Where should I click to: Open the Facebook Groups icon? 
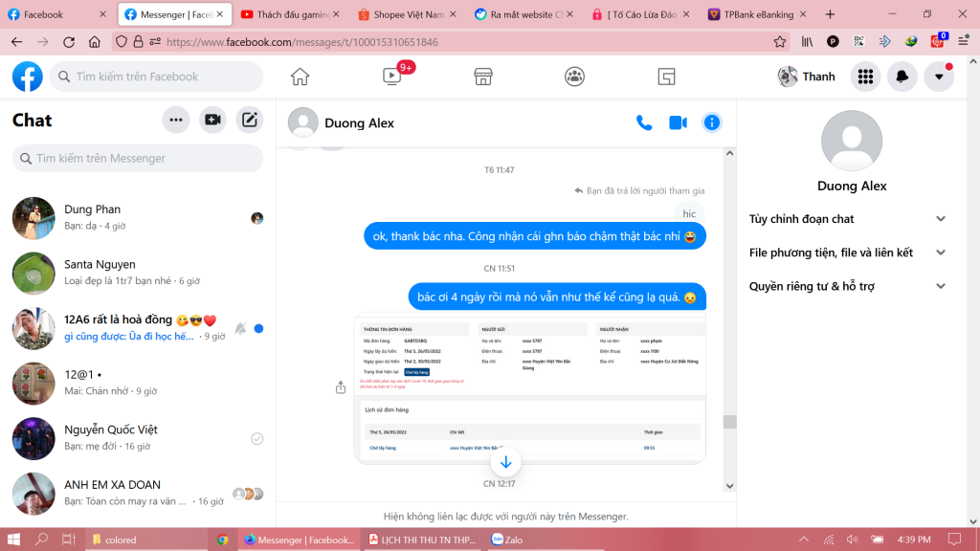(574, 77)
